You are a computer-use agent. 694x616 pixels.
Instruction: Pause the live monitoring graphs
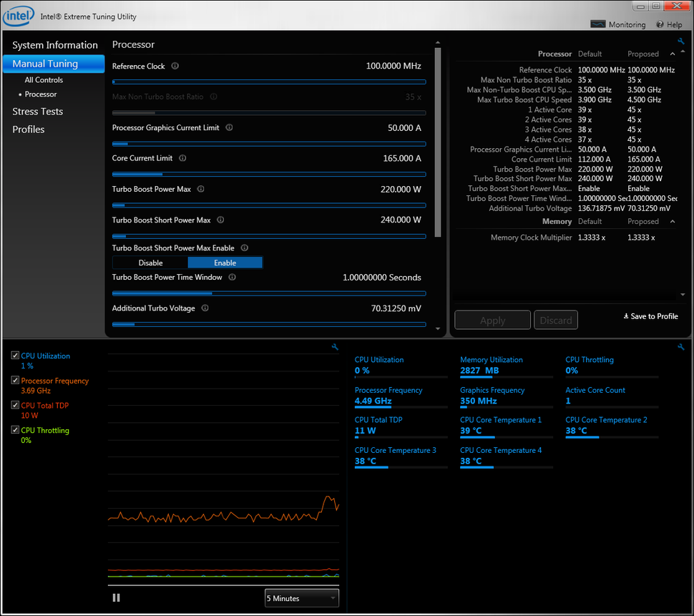[x=116, y=597]
